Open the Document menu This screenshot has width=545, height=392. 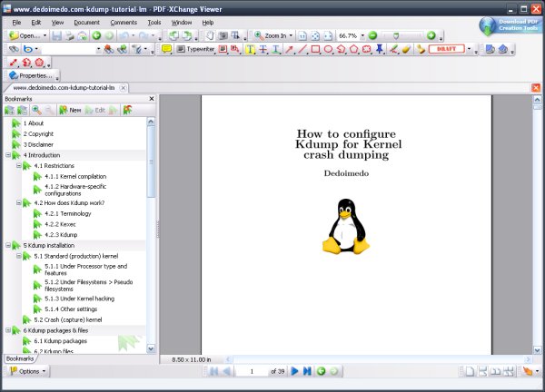pos(87,22)
